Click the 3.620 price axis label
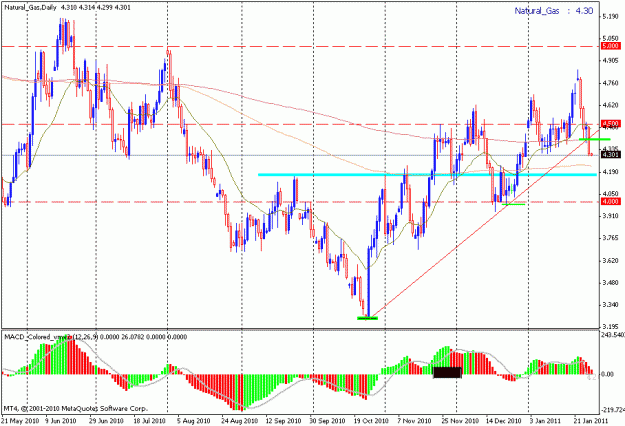Image resolution: width=625 pixels, height=426 pixels. pos(610,260)
